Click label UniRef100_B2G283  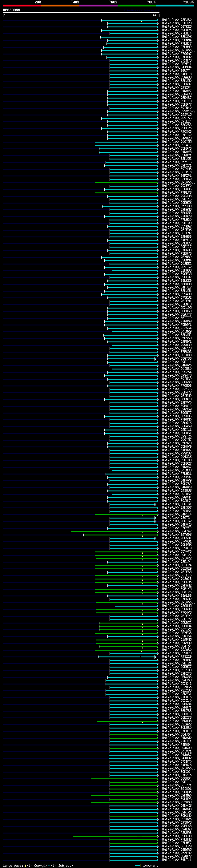coord(176,125)
